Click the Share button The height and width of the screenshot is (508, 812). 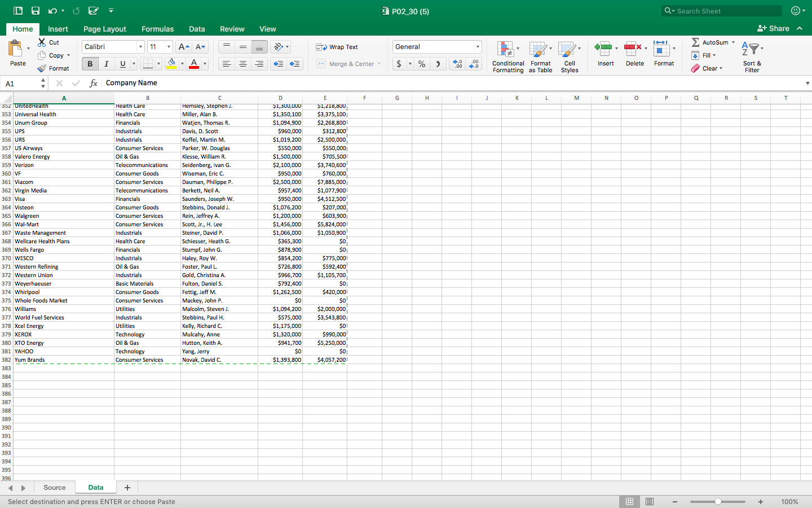[x=773, y=28]
